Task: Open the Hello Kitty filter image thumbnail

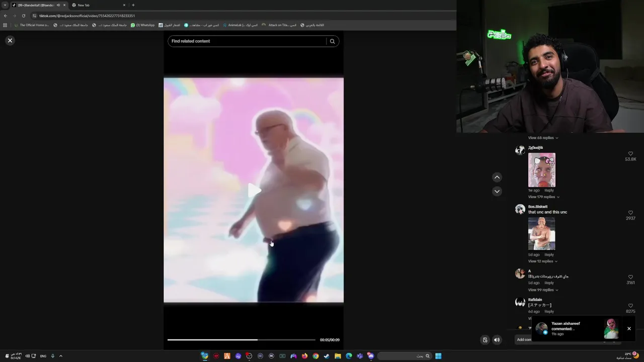Action: pyautogui.click(x=542, y=170)
